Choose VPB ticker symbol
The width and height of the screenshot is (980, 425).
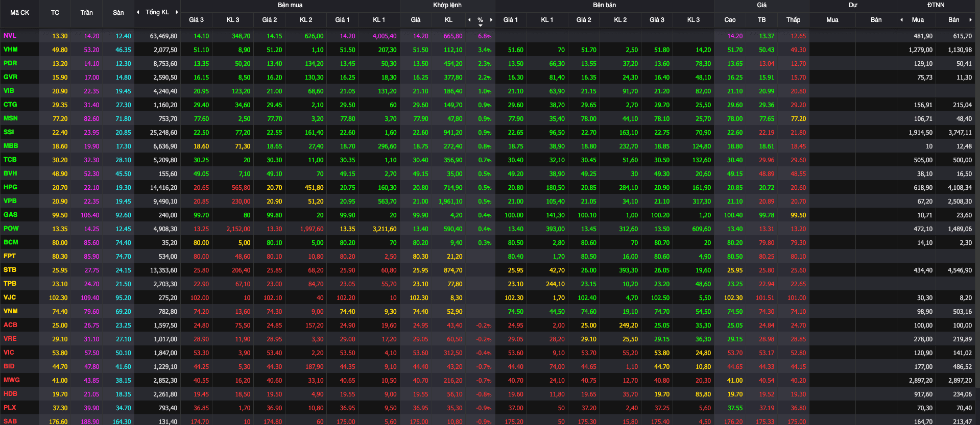pyautogui.click(x=10, y=201)
